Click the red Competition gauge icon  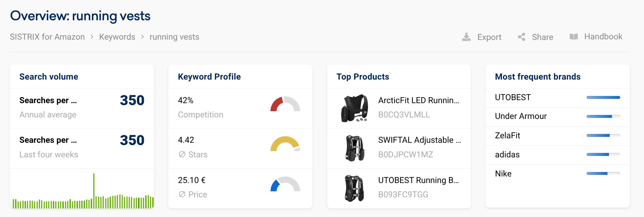point(285,104)
